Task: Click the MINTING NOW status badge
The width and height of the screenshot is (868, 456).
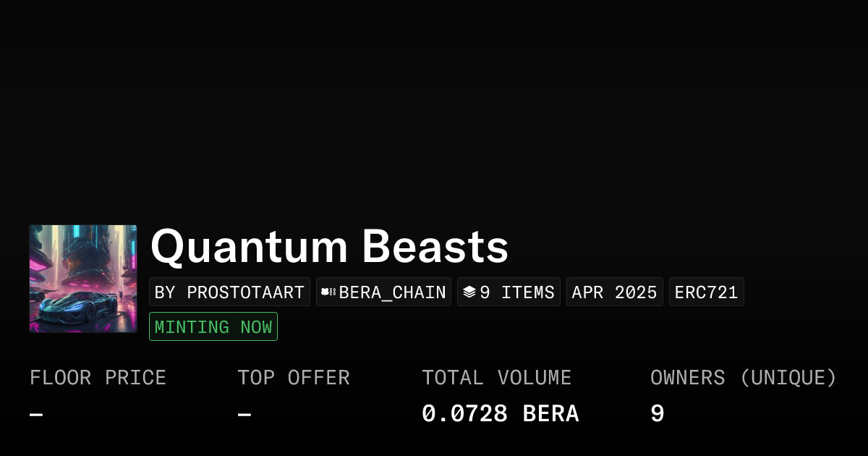Action: click(213, 326)
